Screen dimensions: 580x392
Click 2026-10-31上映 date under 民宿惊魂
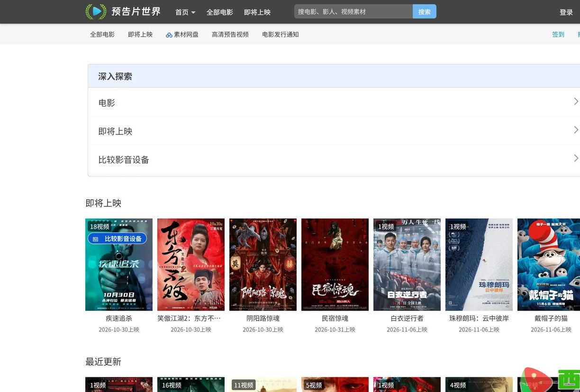tap(335, 330)
